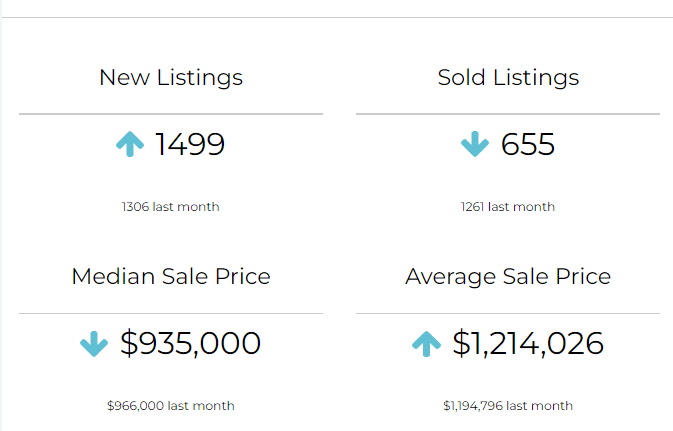673x431 pixels.
Task: Click the 1499 new listings value
Action: pos(190,145)
